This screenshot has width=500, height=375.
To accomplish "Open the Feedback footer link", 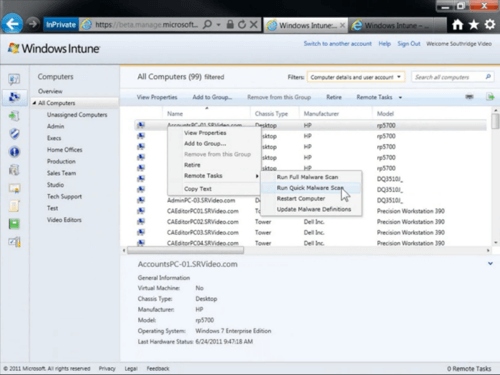I will tap(158, 368).
